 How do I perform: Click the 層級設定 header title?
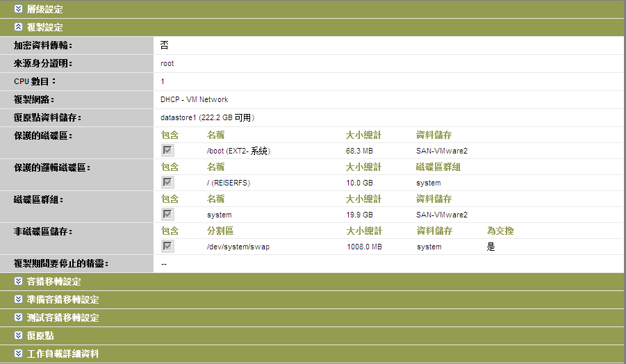pos(44,9)
